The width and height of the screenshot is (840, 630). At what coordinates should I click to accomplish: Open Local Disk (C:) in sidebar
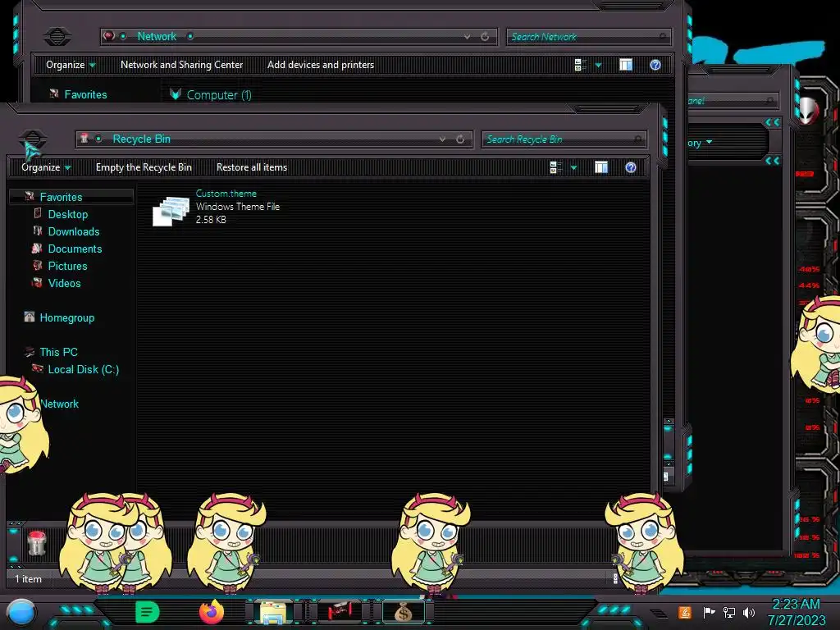(84, 369)
